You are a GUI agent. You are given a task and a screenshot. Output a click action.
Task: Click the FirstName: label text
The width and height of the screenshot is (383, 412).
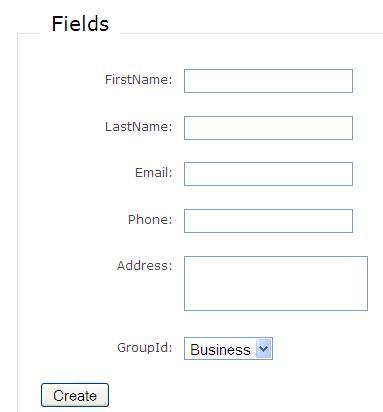pyautogui.click(x=138, y=80)
